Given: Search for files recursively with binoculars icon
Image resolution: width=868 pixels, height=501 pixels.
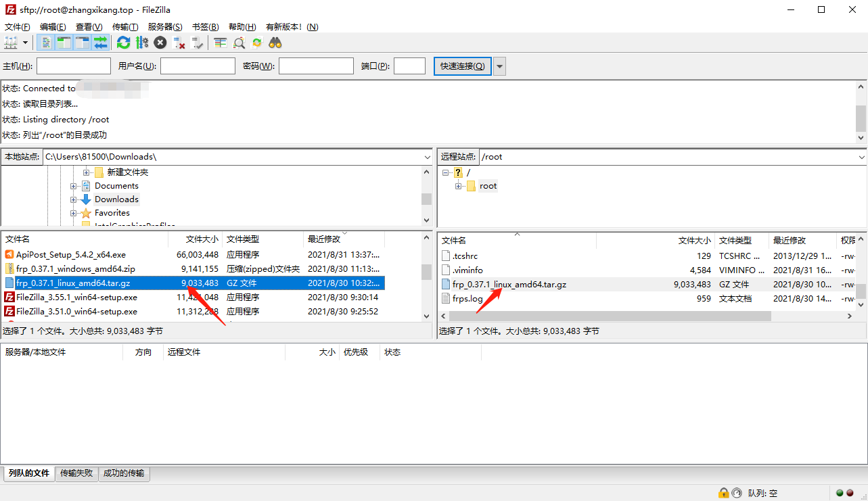Looking at the screenshot, I should coord(275,43).
